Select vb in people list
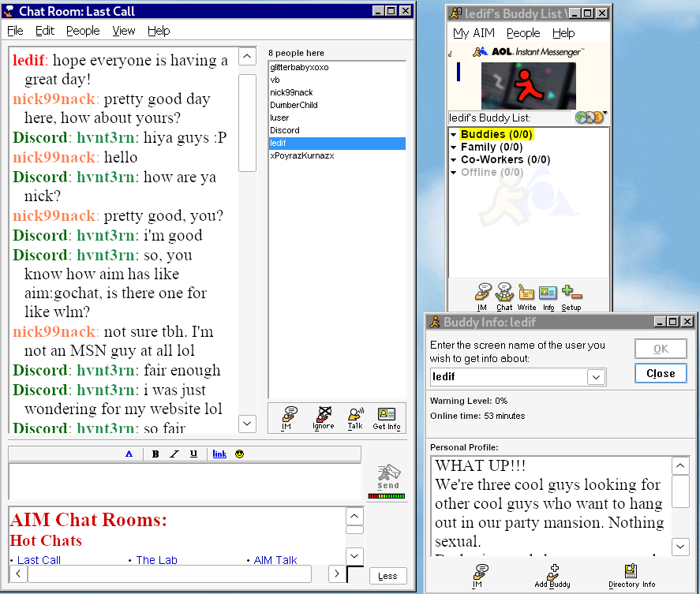Screen dimensions: 700x594 tap(337, 80)
